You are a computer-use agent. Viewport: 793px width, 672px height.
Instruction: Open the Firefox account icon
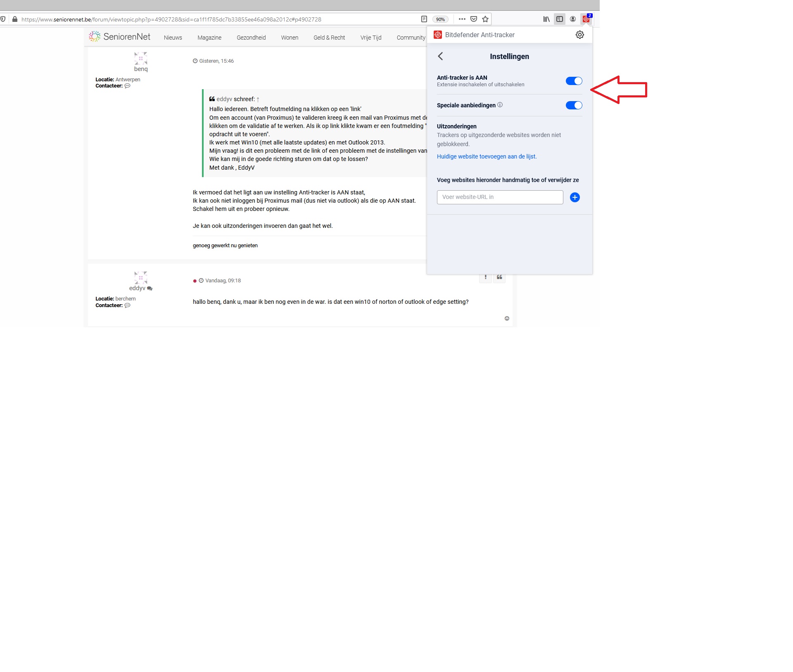point(572,19)
